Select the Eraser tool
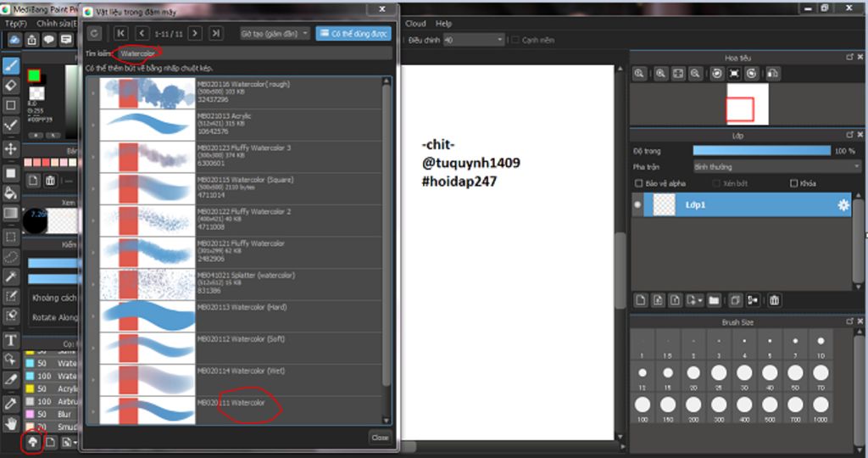 [x=11, y=86]
